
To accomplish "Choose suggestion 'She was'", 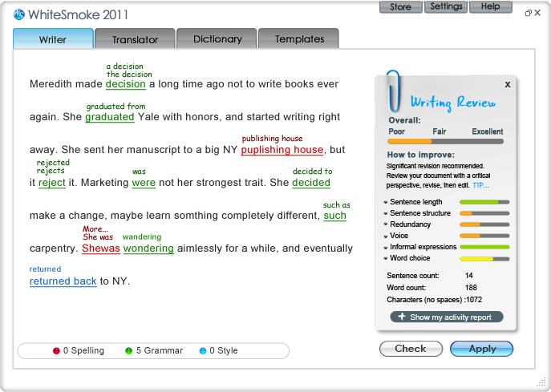I will click(98, 237).
